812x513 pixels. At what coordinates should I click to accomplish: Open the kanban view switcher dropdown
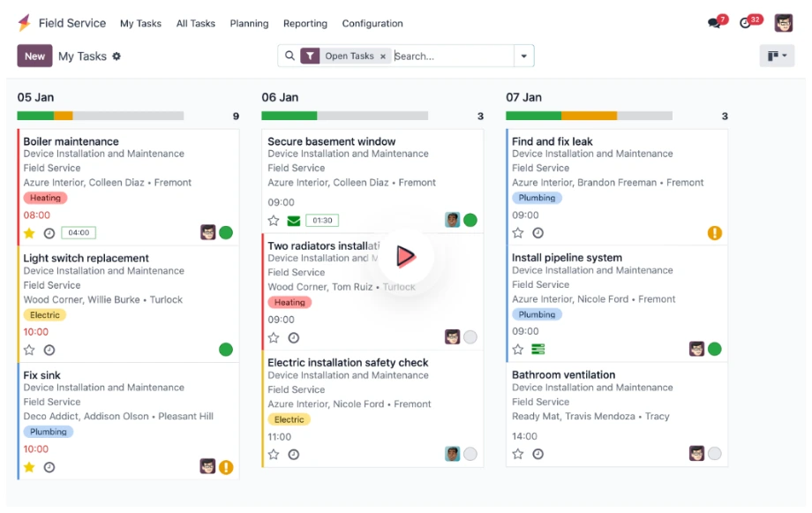777,57
